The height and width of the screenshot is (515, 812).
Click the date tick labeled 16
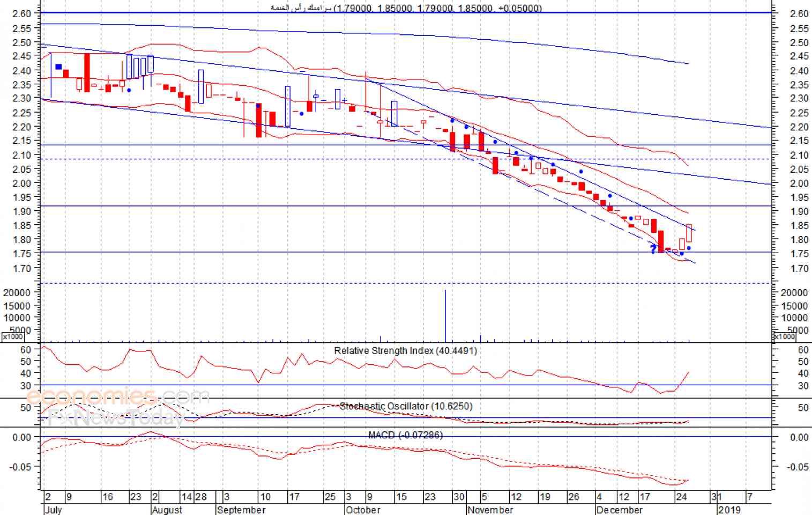108,497
